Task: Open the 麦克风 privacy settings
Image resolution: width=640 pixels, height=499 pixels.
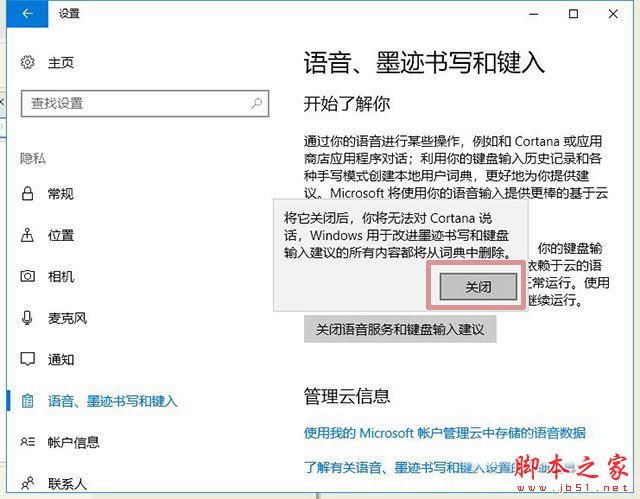Action: pyautogui.click(x=67, y=318)
